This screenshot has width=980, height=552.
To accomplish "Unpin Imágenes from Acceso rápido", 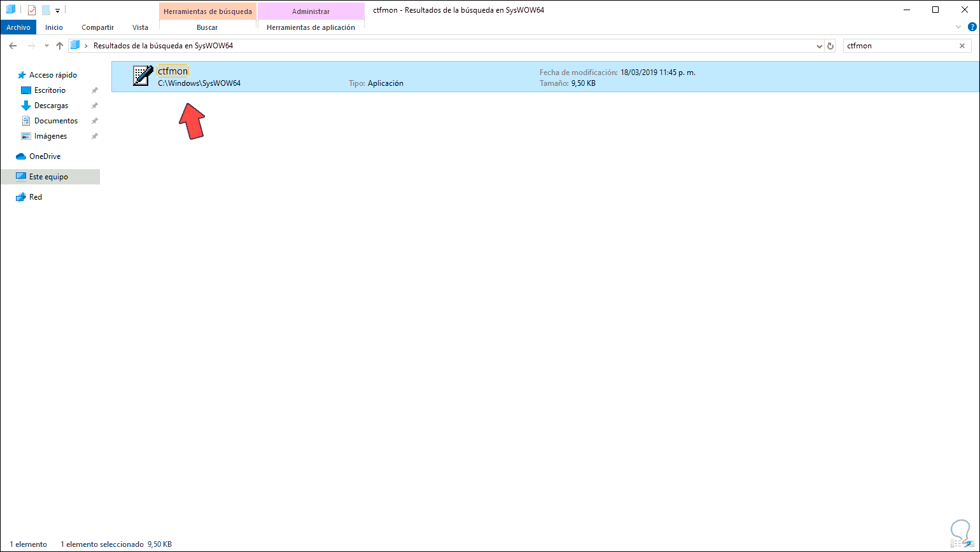I will point(94,135).
